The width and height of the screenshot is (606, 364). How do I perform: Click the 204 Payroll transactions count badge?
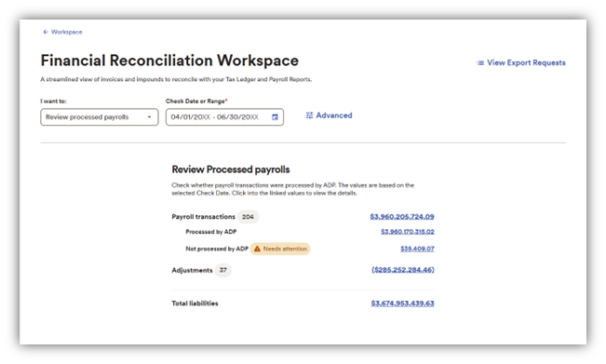(x=248, y=217)
